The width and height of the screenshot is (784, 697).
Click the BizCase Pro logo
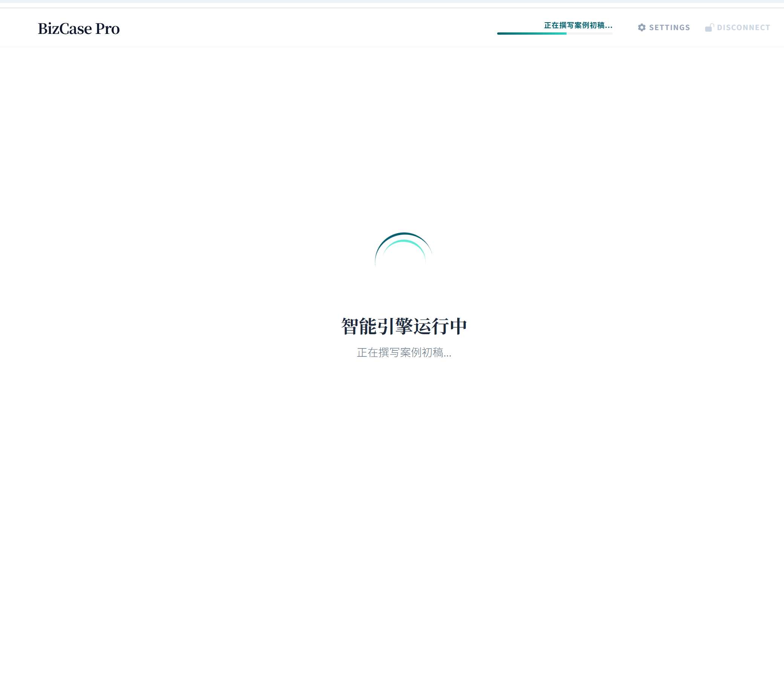[x=79, y=29]
